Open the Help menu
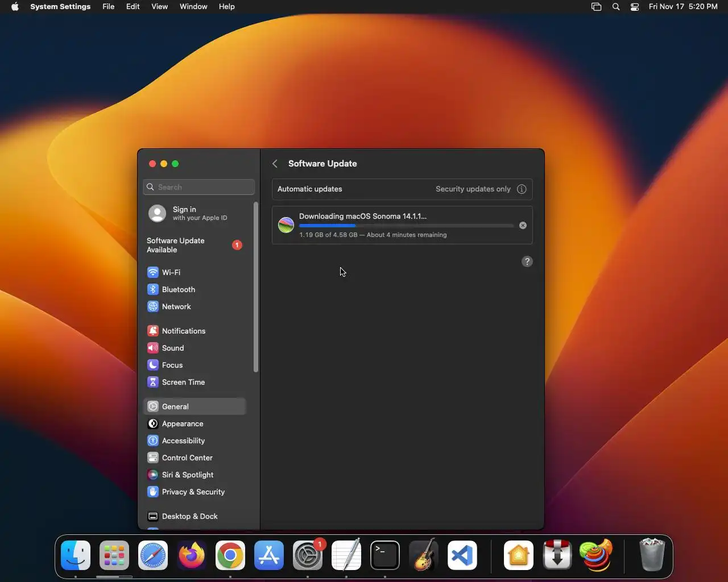Image resolution: width=728 pixels, height=582 pixels. pyautogui.click(x=227, y=7)
